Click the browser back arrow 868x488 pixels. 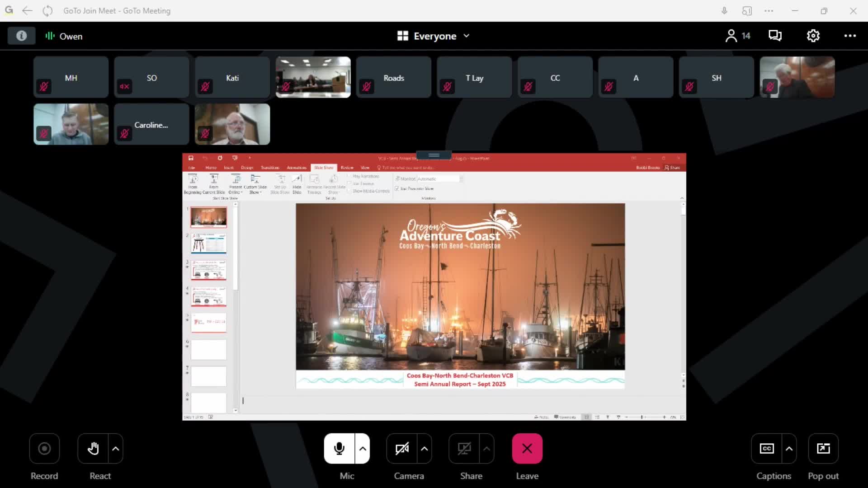coord(28,11)
